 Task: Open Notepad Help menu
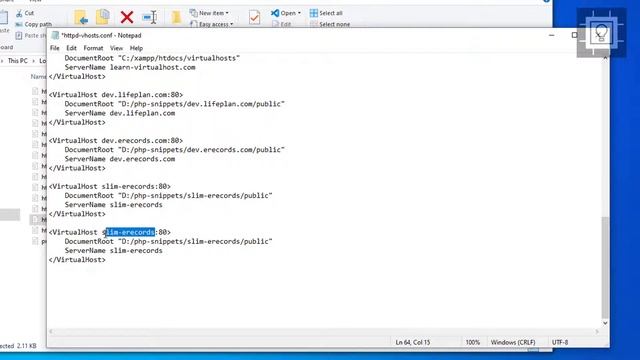(136, 48)
